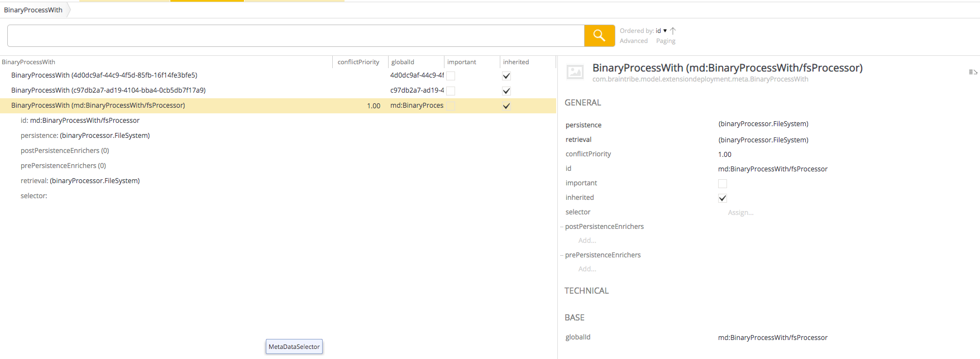Toggle inherited checkbox for the 4d0dc9af row
The height and width of the screenshot is (359, 980).
[506, 76]
